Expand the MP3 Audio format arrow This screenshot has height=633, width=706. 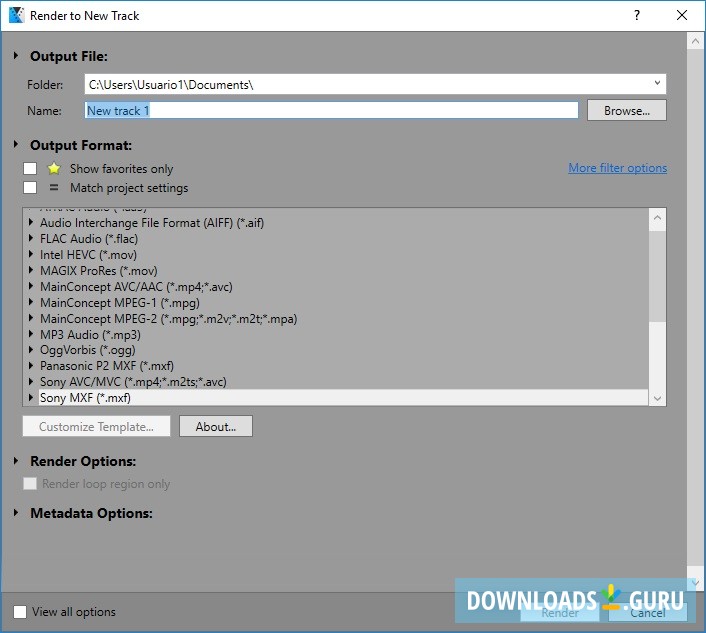click(x=31, y=334)
